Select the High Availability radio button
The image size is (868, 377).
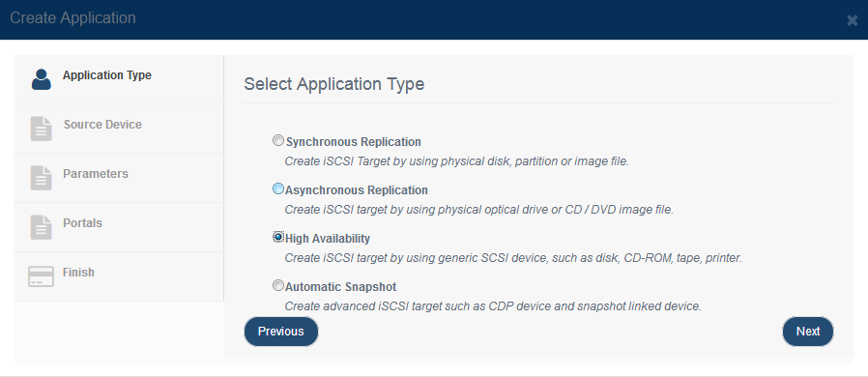[278, 237]
